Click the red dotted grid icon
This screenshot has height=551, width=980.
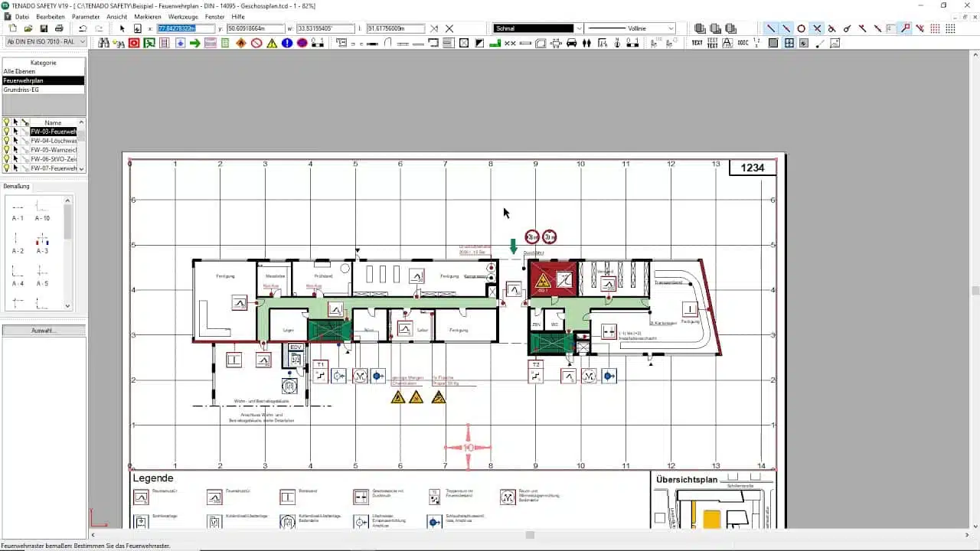click(x=936, y=28)
